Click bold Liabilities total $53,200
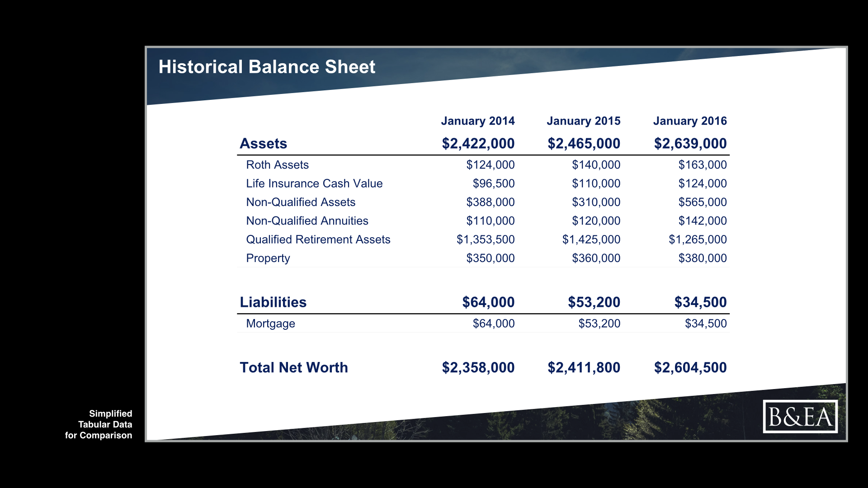Viewport: 868px width, 488px height. (594, 302)
